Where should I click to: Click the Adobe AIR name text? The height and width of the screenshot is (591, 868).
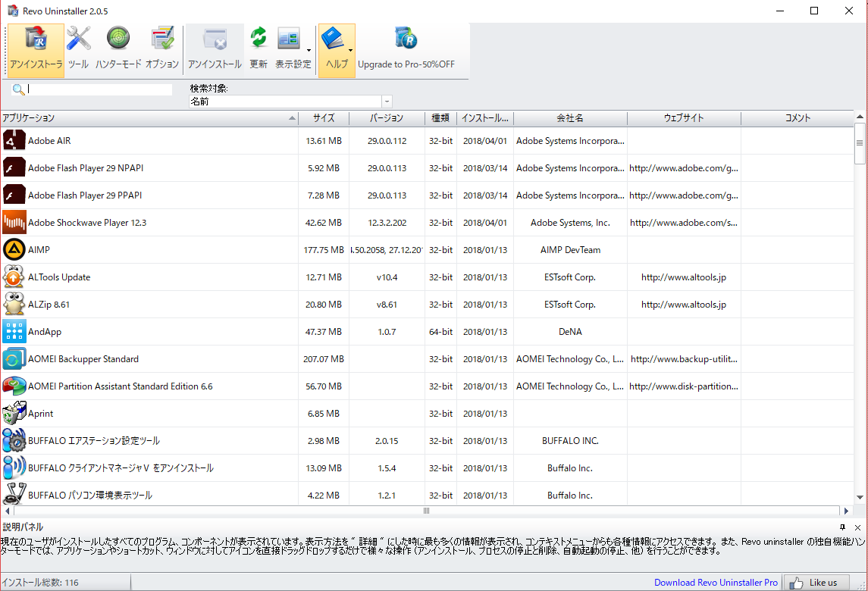click(x=49, y=141)
